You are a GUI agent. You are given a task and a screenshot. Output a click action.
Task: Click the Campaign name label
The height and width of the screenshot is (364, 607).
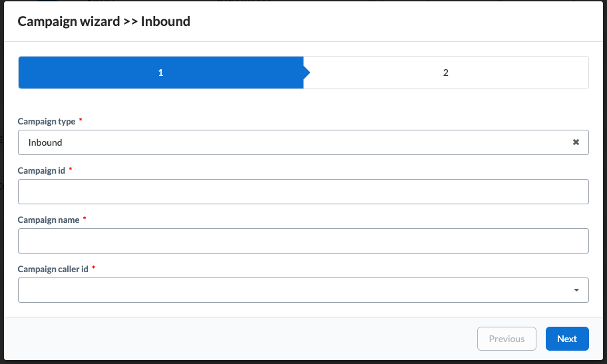[49, 220]
